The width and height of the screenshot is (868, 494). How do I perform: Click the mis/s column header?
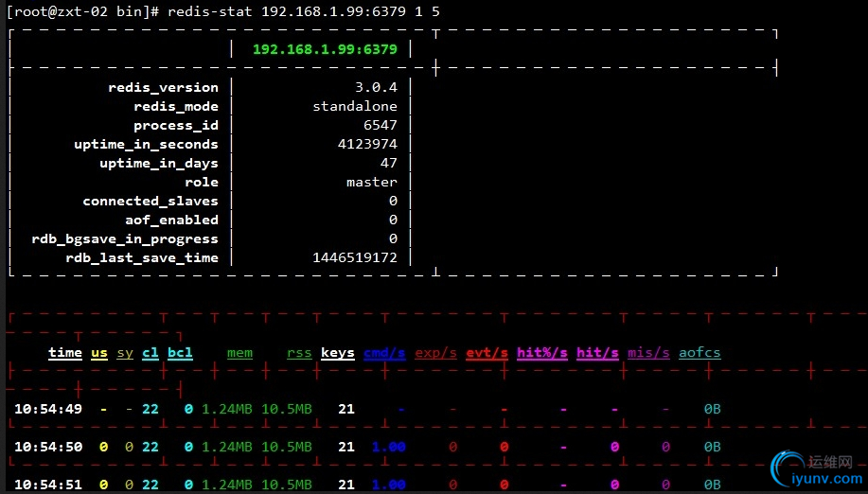[648, 353]
